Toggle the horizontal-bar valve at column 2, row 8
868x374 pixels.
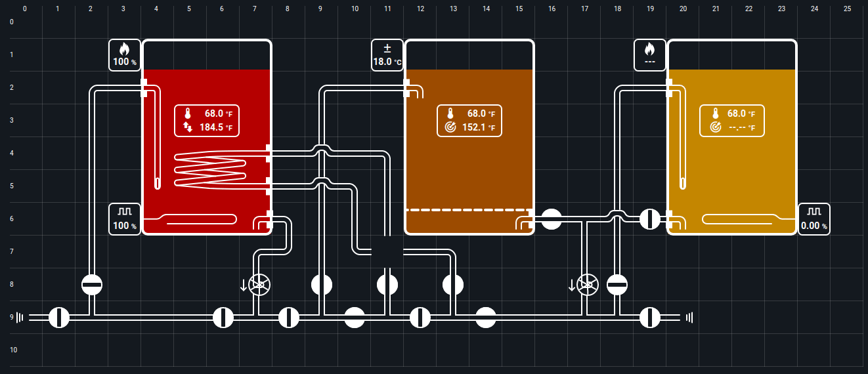pos(92,285)
